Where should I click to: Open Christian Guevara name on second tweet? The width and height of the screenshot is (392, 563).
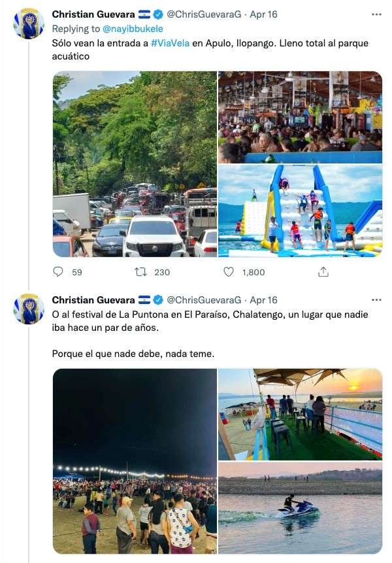[x=93, y=299]
